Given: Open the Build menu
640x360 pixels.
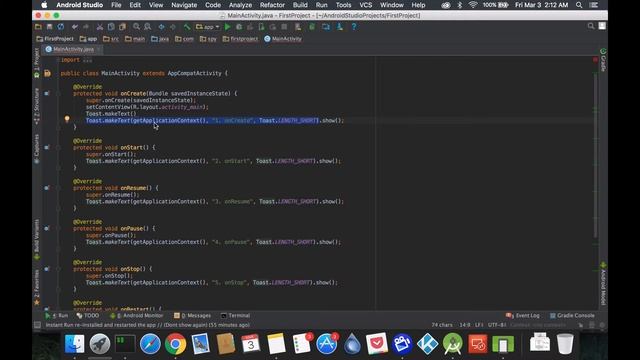Looking at the screenshot, I should click(300, 5).
